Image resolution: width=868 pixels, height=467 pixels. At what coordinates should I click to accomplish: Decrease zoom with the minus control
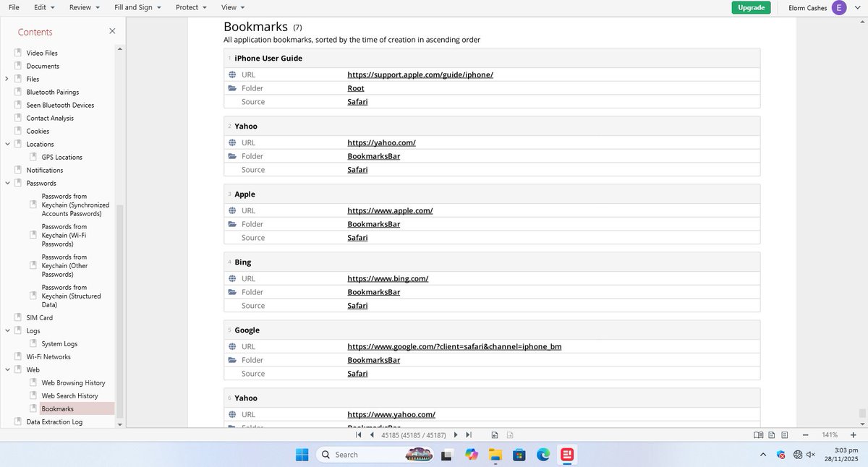click(x=804, y=435)
